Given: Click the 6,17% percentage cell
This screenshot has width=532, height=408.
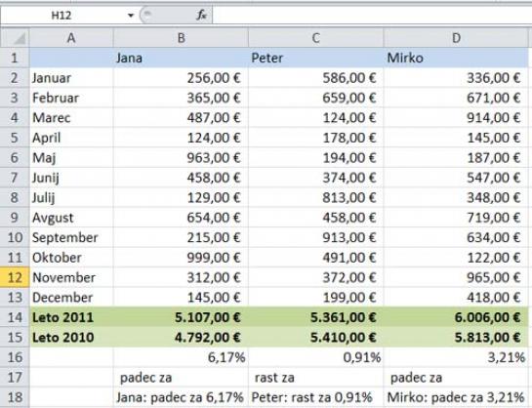Looking at the screenshot, I should [x=181, y=357].
